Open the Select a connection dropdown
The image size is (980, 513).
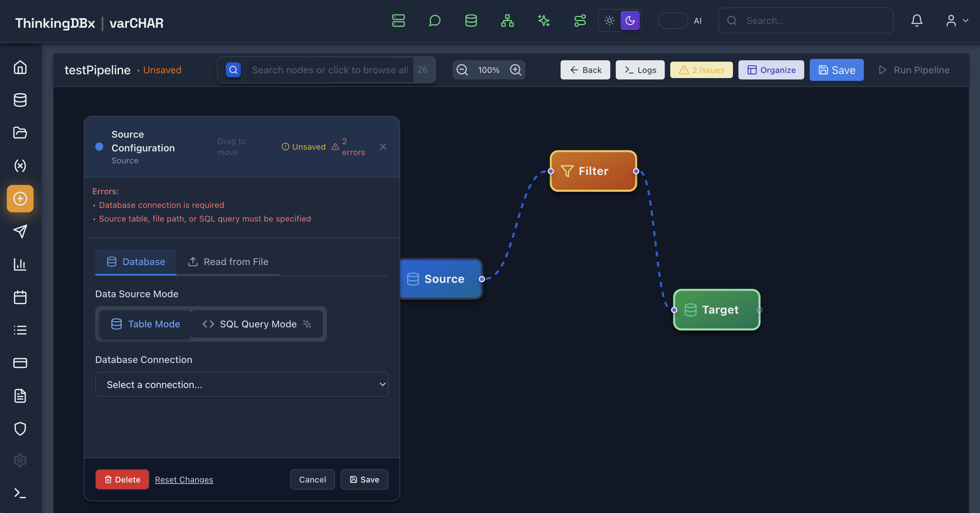(x=242, y=385)
